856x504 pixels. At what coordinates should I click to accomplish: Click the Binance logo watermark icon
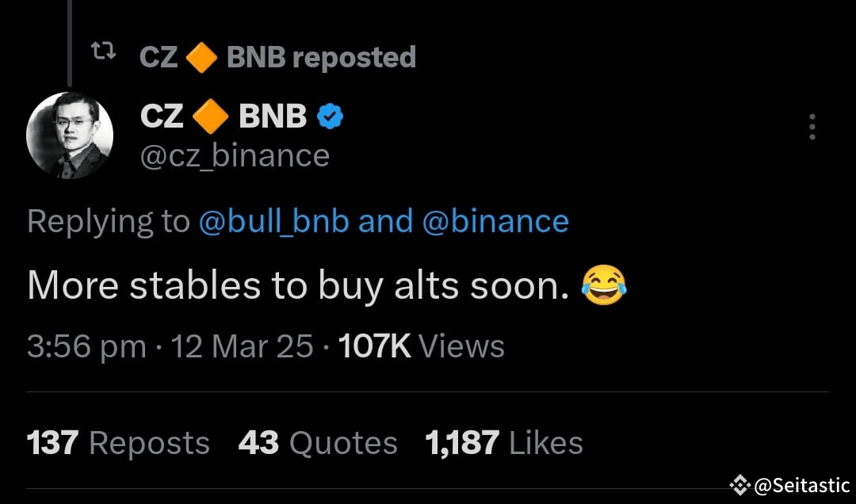(739, 484)
